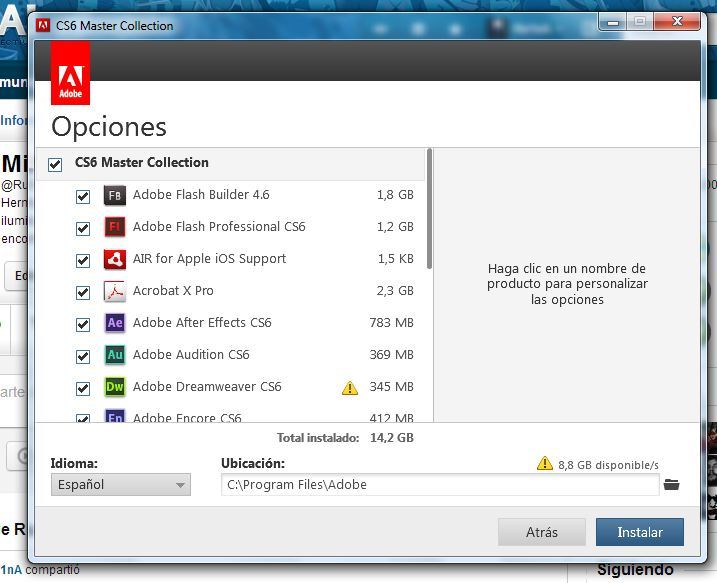This screenshot has height=583, width=717.
Task: Open the Idioma Español dropdown
Action: (121, 485)
